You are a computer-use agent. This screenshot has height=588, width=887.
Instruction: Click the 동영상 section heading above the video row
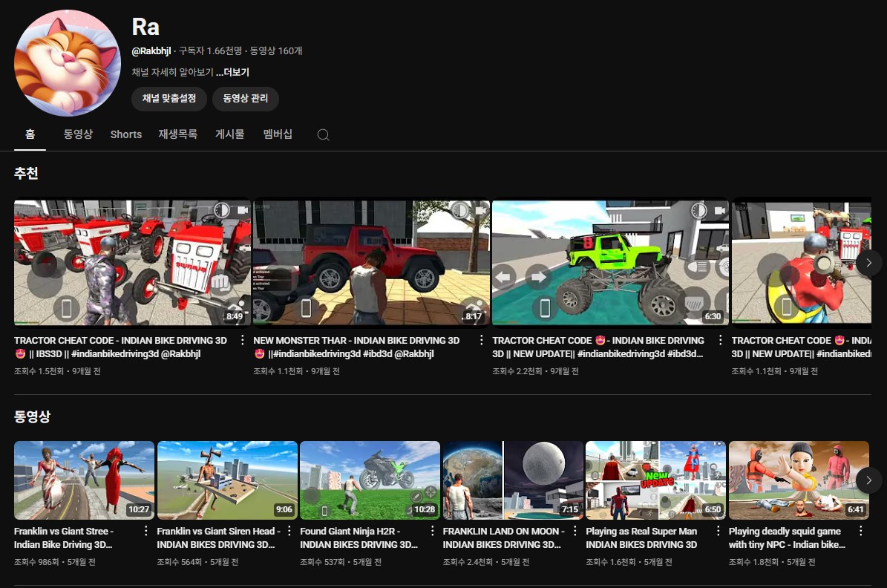pos(32,416)
